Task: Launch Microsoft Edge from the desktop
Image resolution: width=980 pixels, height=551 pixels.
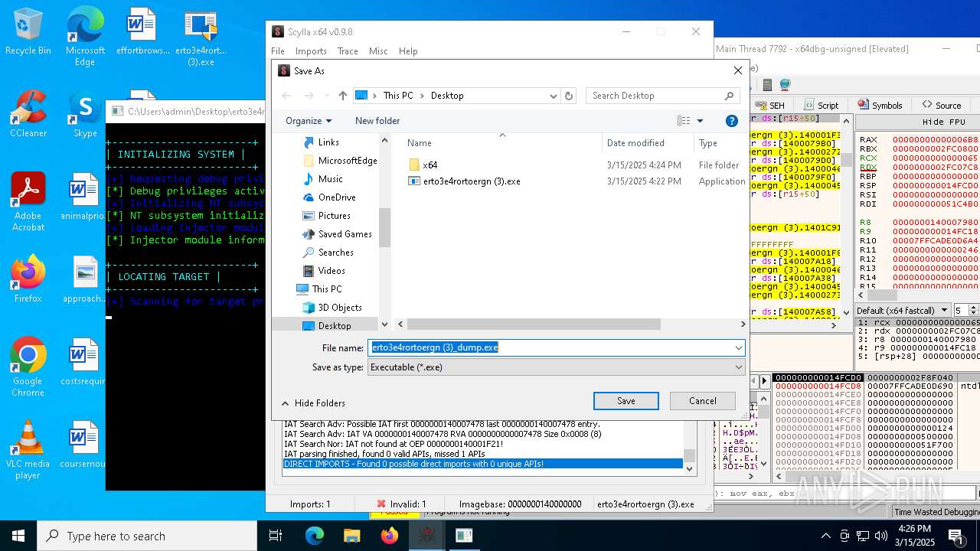Action: 85,37
